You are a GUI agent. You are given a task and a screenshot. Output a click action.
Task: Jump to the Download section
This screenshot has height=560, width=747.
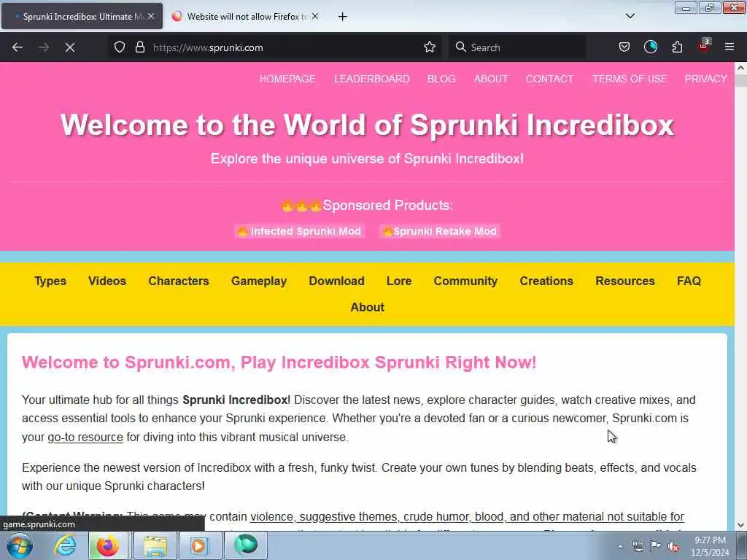click(x=337, y=281)
